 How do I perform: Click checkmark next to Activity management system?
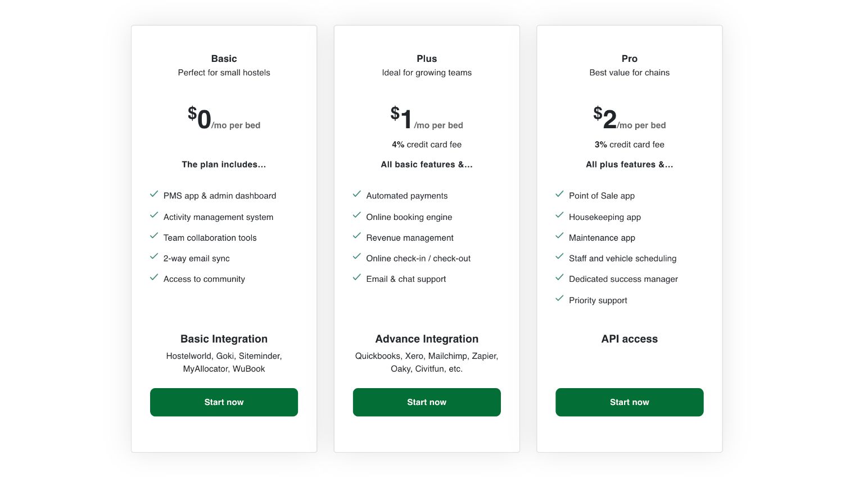click(x=154, y=215)
